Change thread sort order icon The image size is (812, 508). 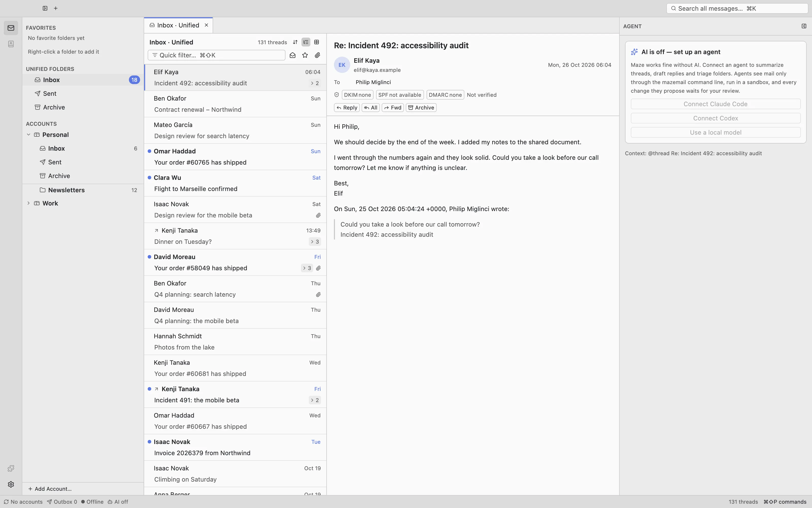[295, 42]
